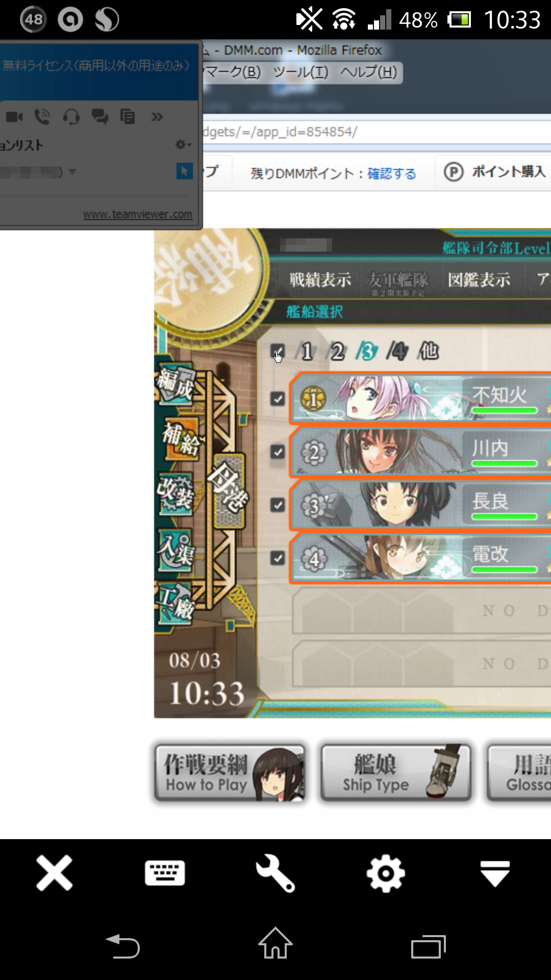Toggle the select-all checkbox next to fleet numbers
Image resolution: width=551 pixels, height=980 pixels.
[x=278, y=351]
